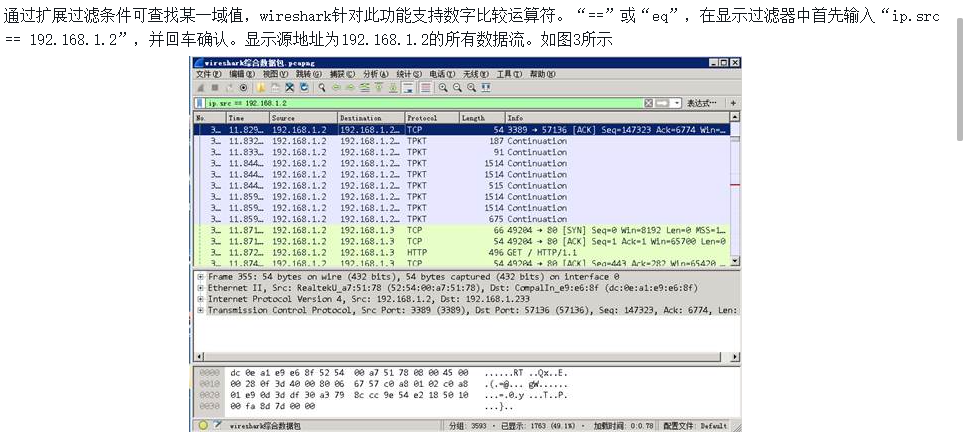Open expert information status circle icon

(x=203, y=425)
